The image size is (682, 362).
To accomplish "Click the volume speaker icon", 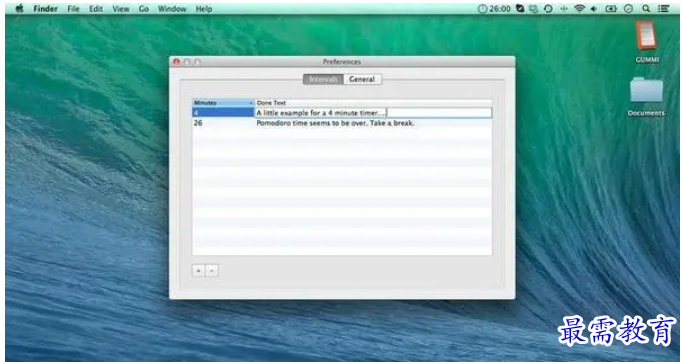I will (x=593, y=8).
